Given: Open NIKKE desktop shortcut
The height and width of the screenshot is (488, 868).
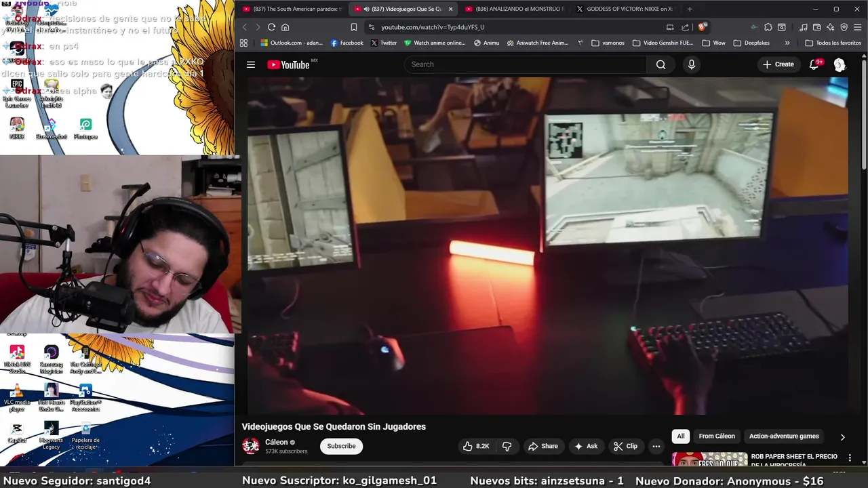Looking at the screenshot, I should (17, 129).
